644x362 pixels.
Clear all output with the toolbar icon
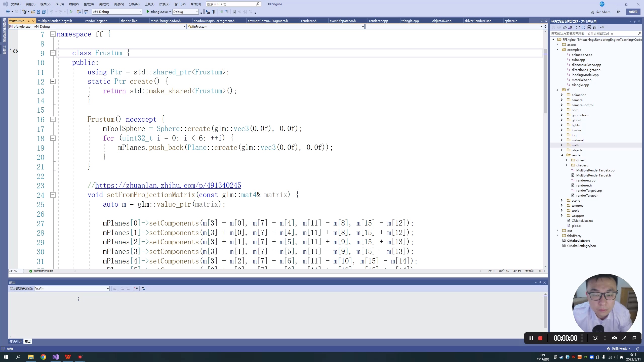coord(136,289)
